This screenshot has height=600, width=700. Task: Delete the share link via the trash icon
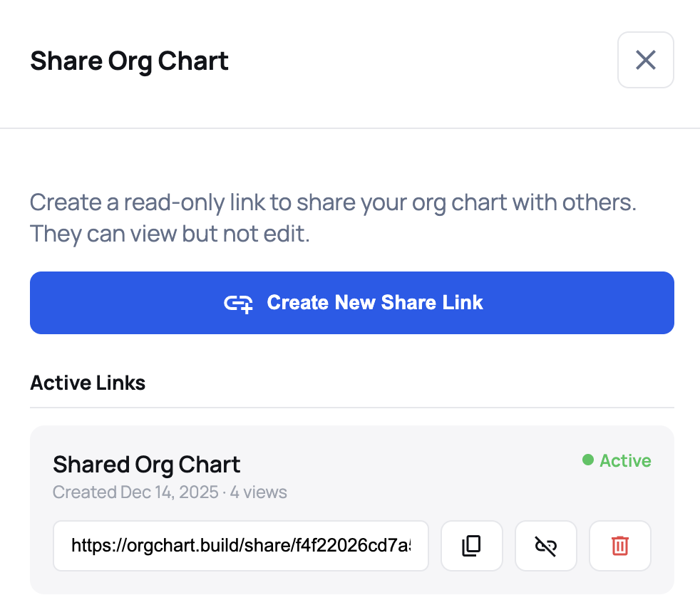[x=619, y=545]
